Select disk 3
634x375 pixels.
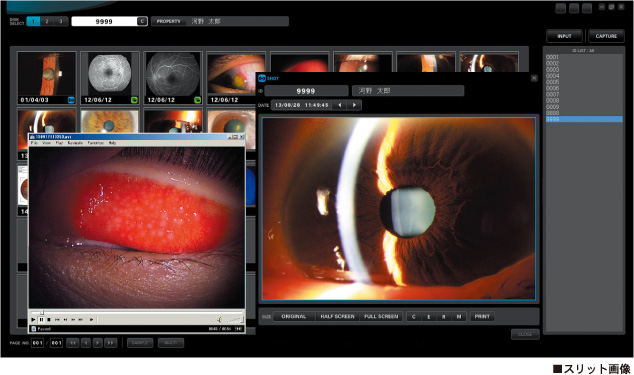[61, 21]
